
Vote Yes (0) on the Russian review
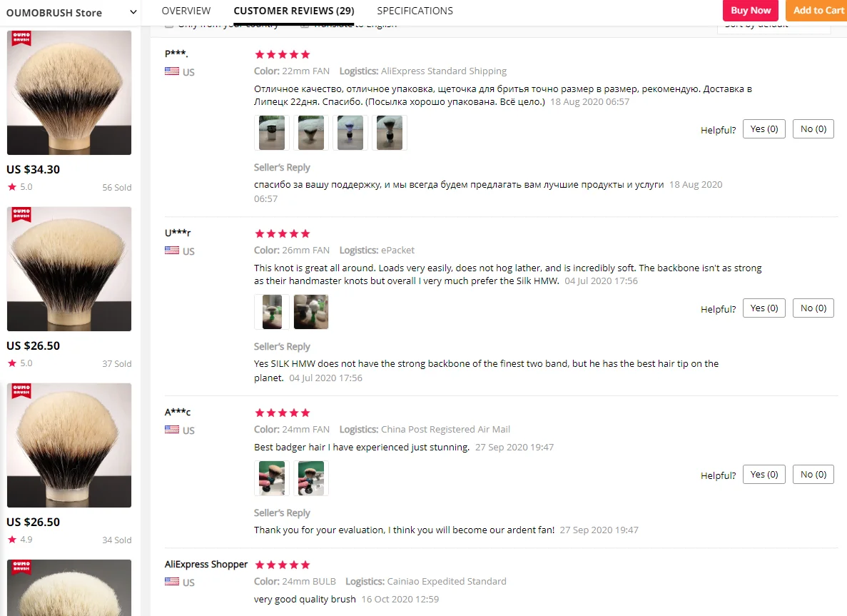point(764,128)
